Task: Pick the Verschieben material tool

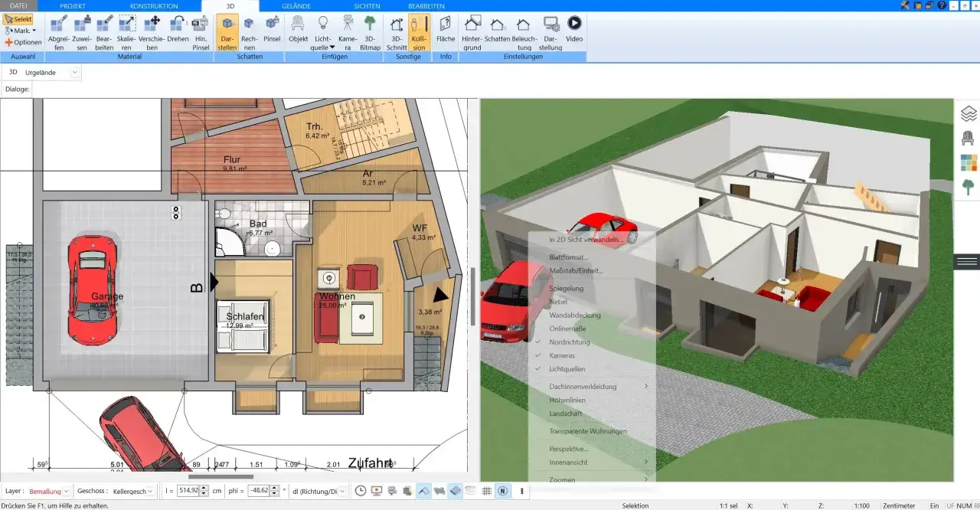Action: (x=152, y=32)
